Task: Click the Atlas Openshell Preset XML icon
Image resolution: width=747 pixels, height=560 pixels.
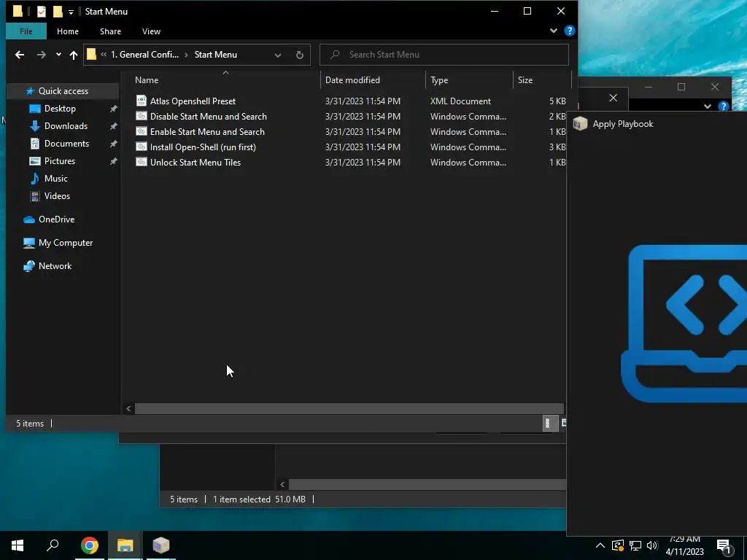Action: coord(141,101)
